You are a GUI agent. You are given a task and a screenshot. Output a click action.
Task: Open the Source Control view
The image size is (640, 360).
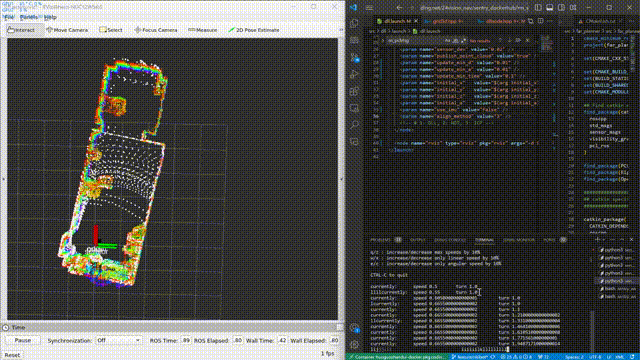(x=354, y=58)
